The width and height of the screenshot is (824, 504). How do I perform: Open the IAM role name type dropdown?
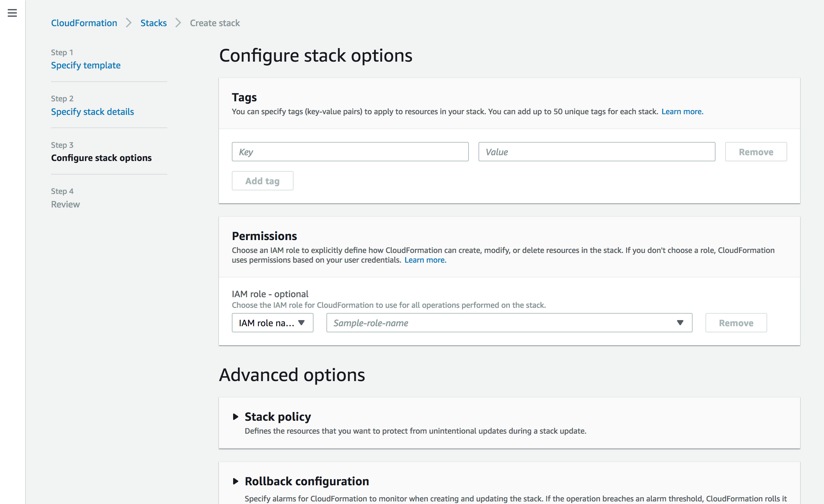272,323
